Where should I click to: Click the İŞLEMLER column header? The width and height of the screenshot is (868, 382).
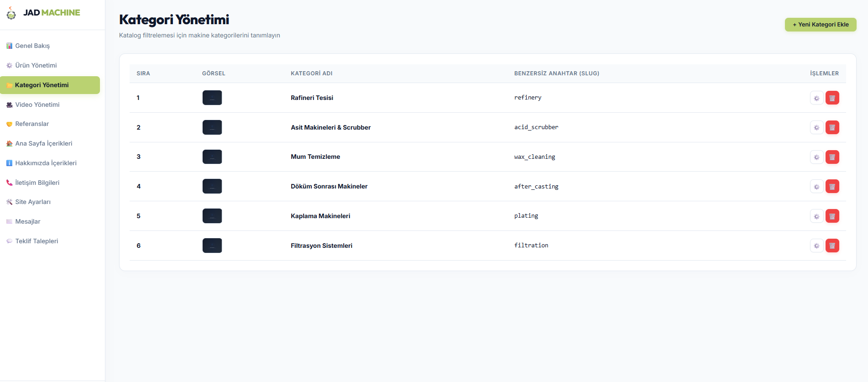pyautogui.click(x=824, y=73)
